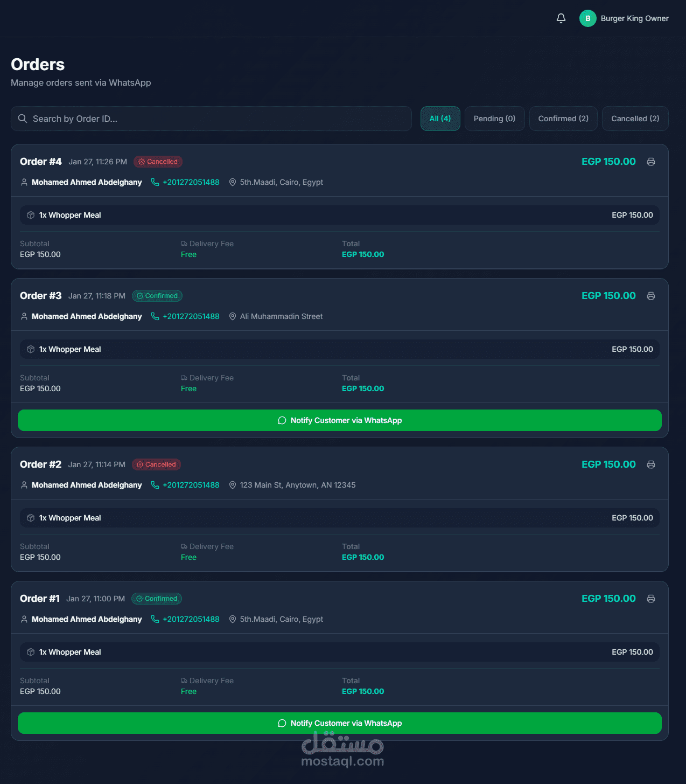Print Order #4 with printer icon
The image size is (686, 784).
point(651,162)
